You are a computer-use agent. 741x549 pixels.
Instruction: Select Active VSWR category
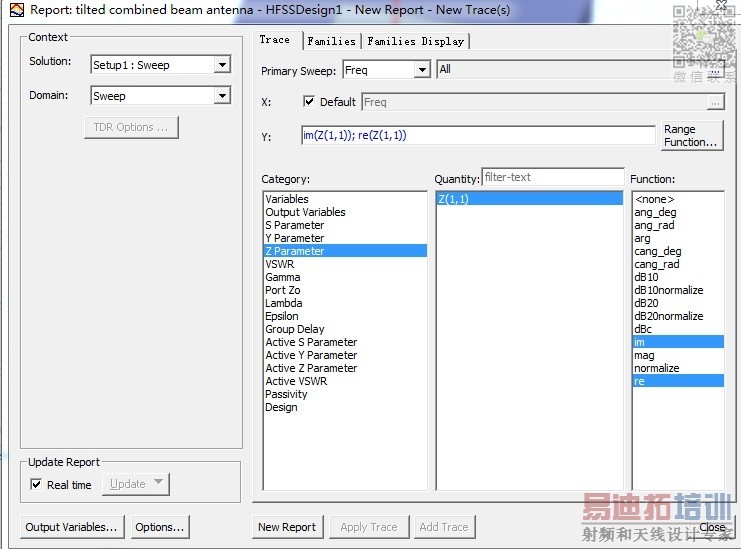coord(345,381)
